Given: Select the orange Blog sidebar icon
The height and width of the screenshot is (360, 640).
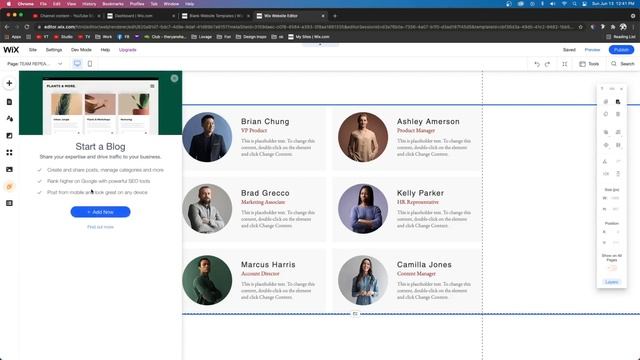Looking at the screenshot, I should (9, 187).
